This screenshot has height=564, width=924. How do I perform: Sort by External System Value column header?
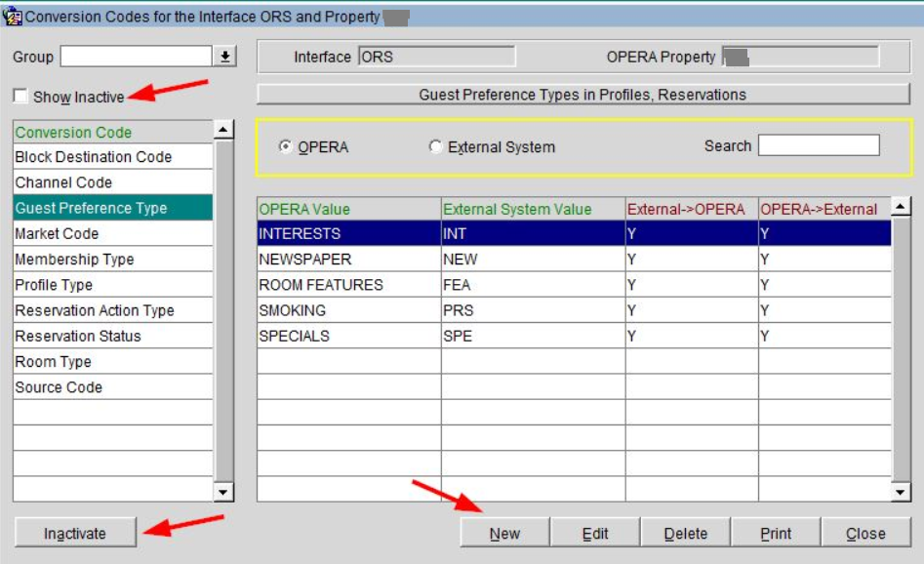(517, 209)
